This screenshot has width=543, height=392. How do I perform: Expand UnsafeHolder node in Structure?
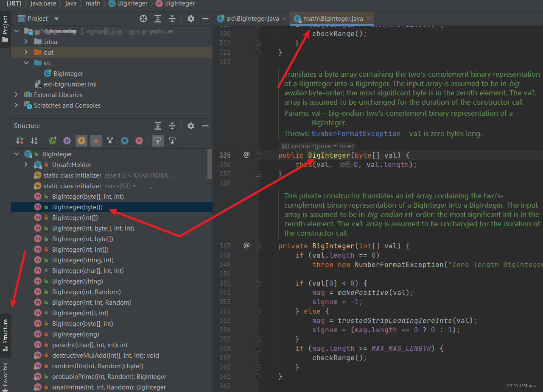click(x=26, y=164)
